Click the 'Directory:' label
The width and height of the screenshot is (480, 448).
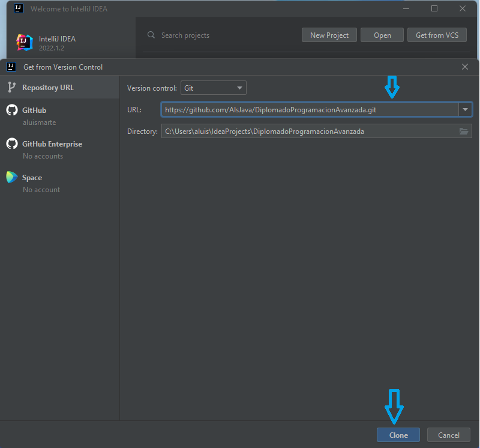pos(142,132)
